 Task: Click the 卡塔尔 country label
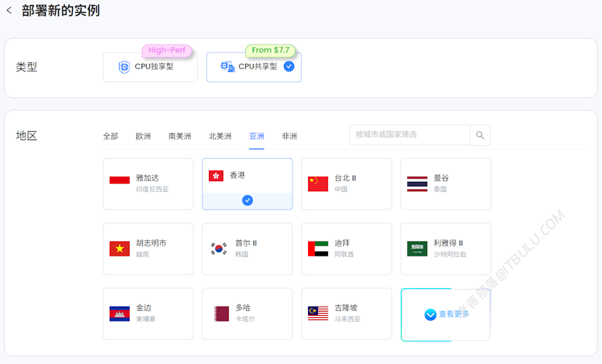[x=245, y=319]
